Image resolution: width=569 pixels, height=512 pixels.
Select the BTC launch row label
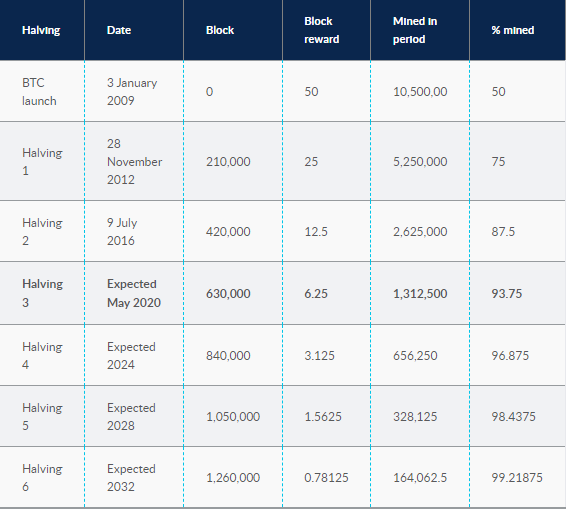coord(39,91)
